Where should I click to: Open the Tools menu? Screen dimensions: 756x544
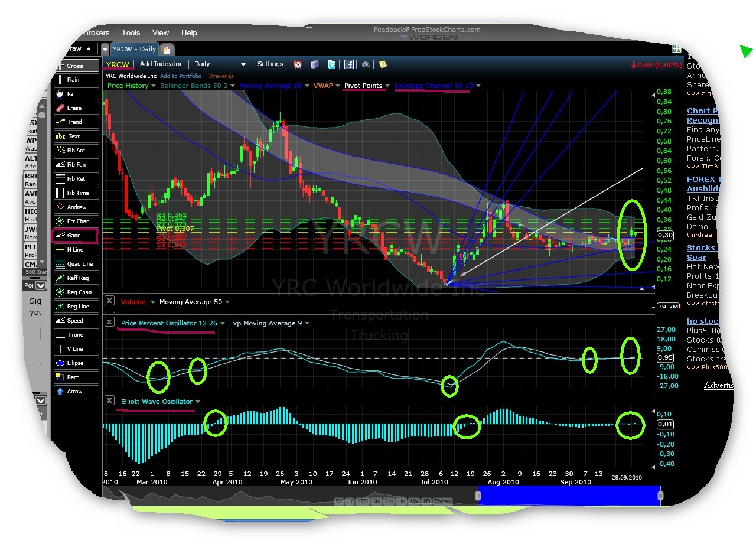tap(131, 32)
